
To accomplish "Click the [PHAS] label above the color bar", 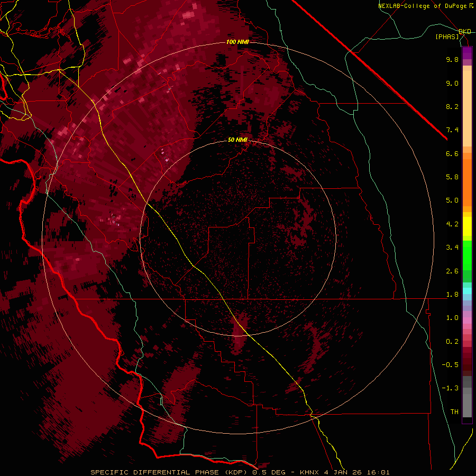I will click(447, 37).
